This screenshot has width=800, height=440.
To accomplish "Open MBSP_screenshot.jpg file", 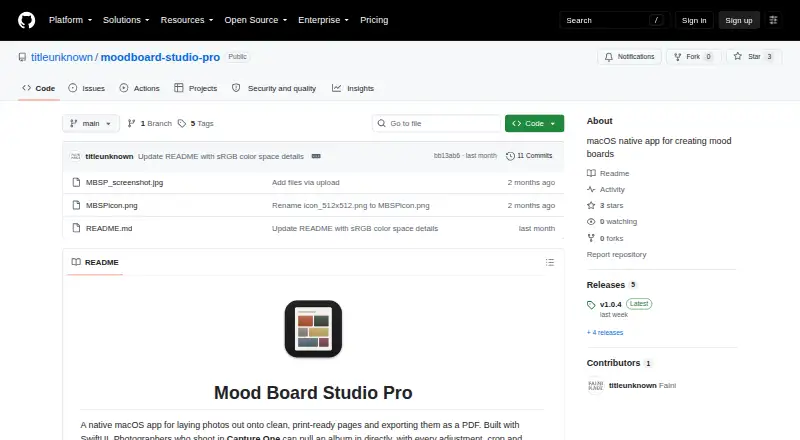I will [x=124, y=182].
